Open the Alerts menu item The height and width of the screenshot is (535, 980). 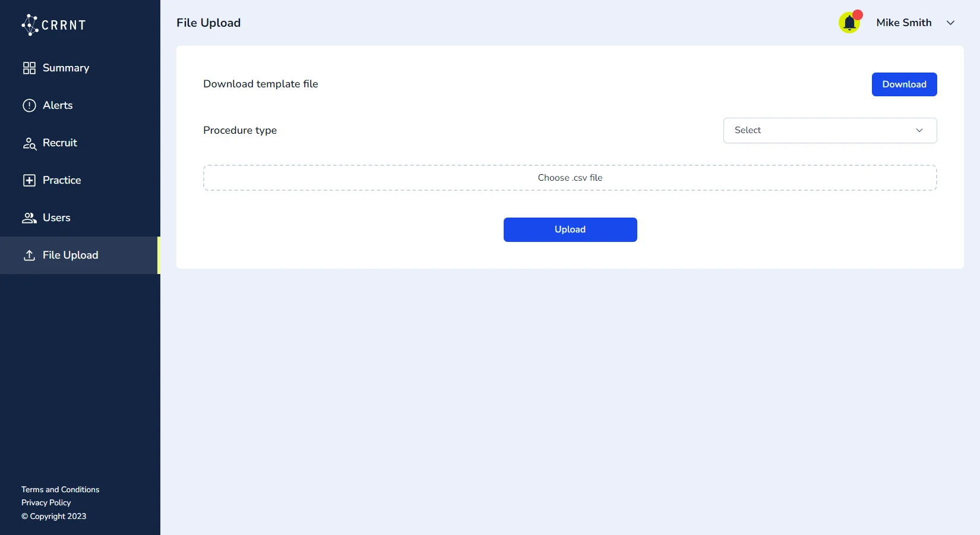58,106
